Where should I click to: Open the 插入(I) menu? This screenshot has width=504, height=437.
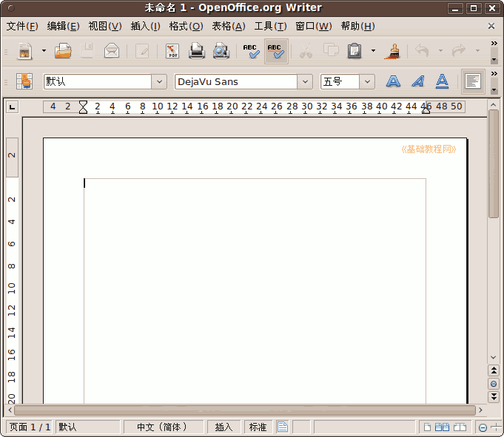[145, 27]
